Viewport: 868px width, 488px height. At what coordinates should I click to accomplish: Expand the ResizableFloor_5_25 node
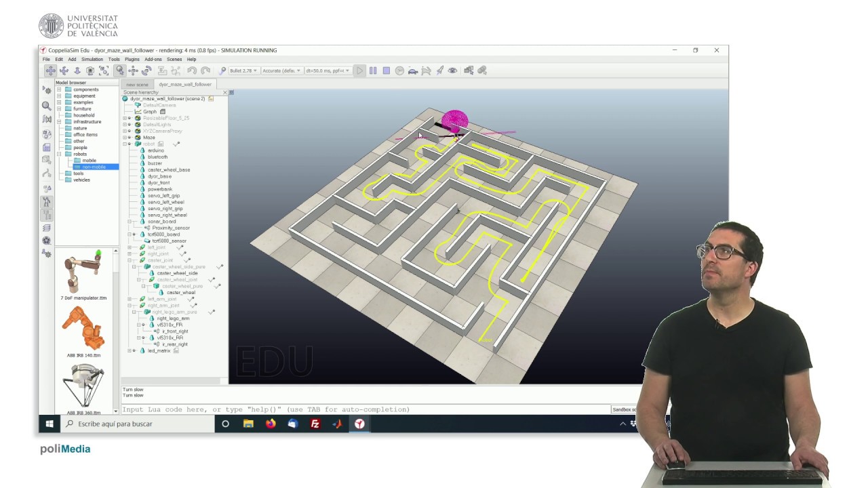pyautogui.click(x=125, y=118)
